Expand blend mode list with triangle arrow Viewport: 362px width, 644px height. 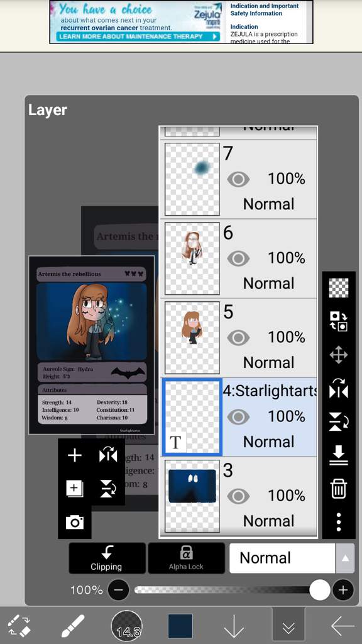click(345, 558)
